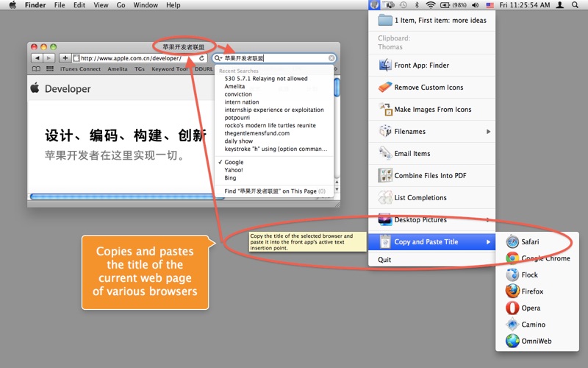This screenshot has width=588, height=368.
Task: Select recent search 'potpourri'
Action: (237, 118)
